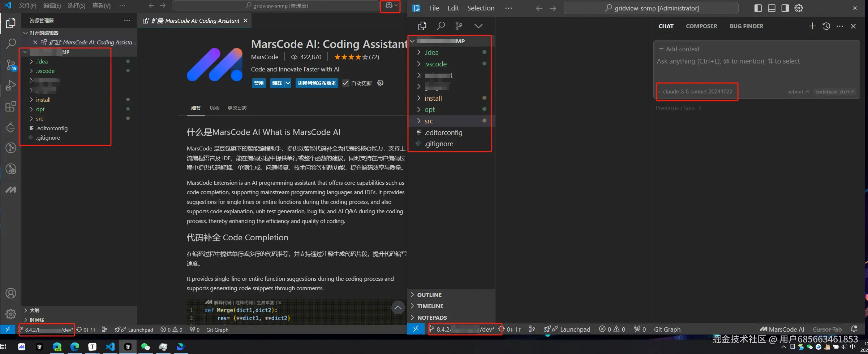Click the 卸载 button for MarsCode extension
The image size is (868, 354).
[x=277, y=83]
